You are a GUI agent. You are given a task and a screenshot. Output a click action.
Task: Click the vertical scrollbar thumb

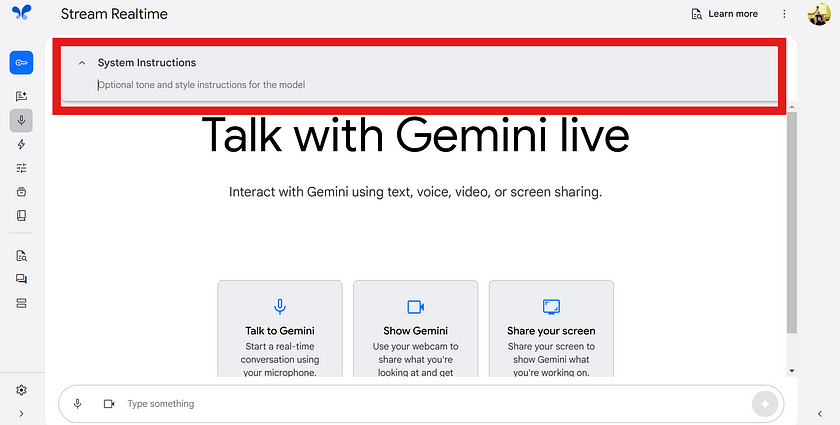coord(792,222)
